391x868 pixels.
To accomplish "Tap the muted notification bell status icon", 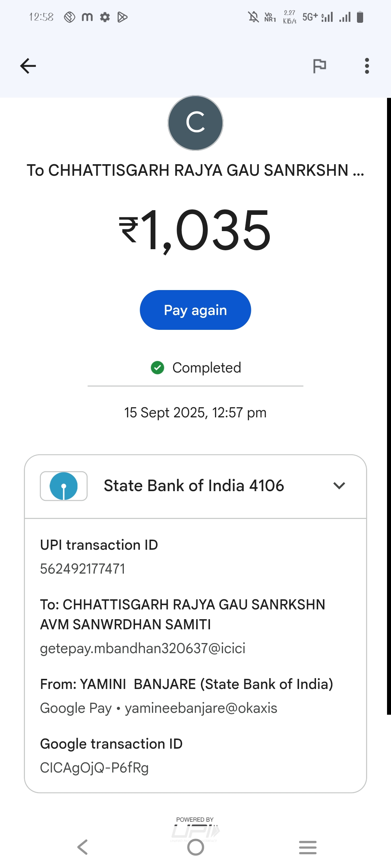I will [253, 17].
